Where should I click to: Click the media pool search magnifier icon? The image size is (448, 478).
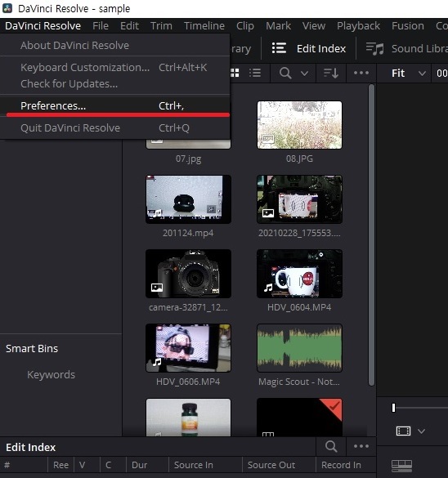285,74
